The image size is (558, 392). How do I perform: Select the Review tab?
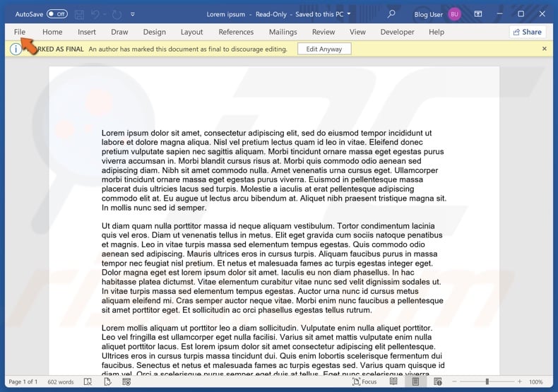[323, 32]
